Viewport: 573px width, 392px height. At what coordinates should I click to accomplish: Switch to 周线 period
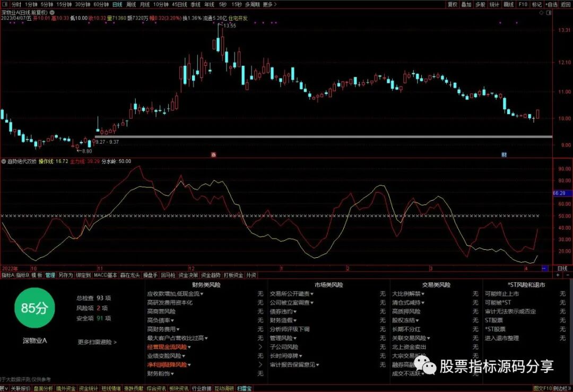point(131,4)
